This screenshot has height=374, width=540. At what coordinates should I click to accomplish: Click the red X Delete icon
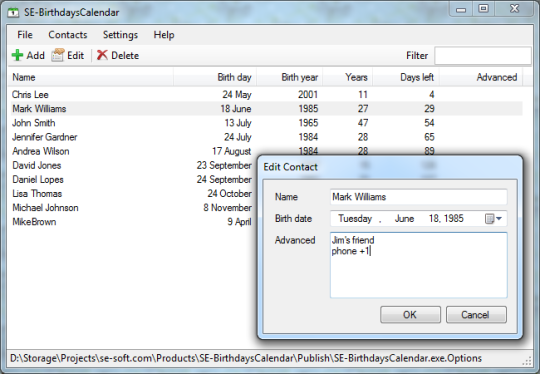(102, 55)
